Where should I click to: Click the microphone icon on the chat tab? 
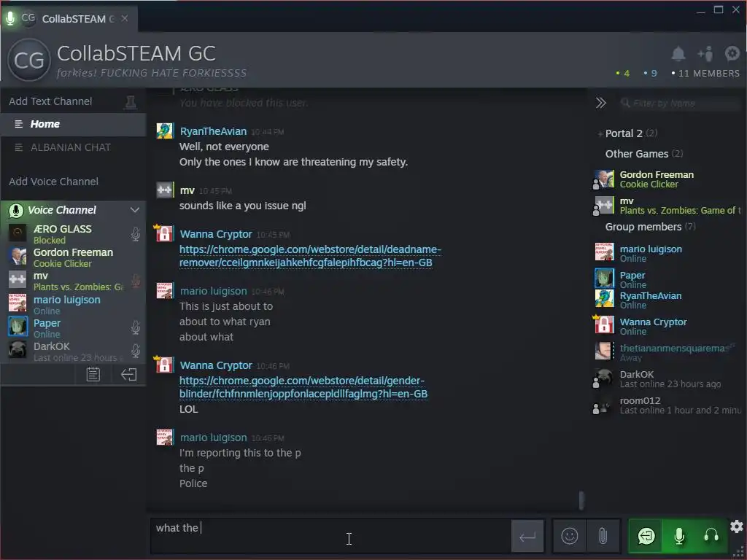10,18
